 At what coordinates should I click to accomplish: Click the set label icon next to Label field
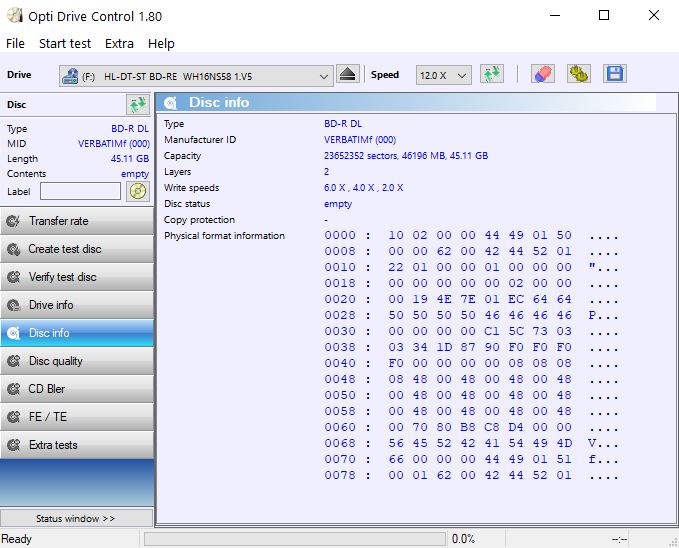[x=137, y=191]
